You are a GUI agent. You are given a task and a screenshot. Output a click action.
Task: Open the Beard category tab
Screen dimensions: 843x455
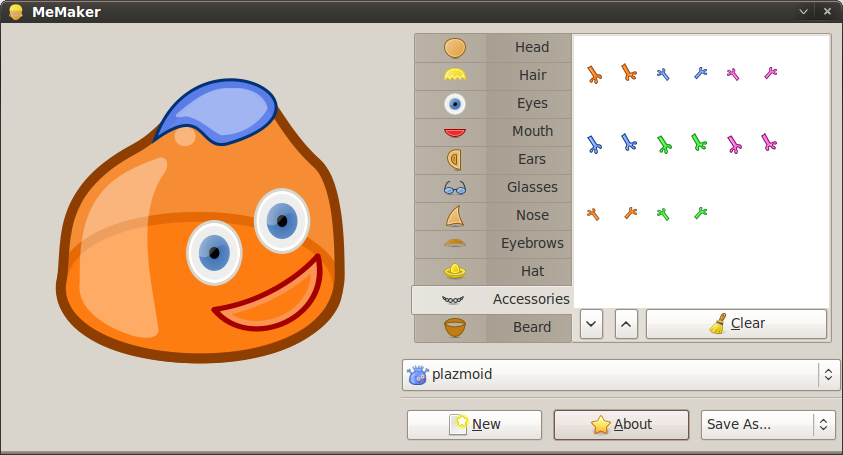493,327
